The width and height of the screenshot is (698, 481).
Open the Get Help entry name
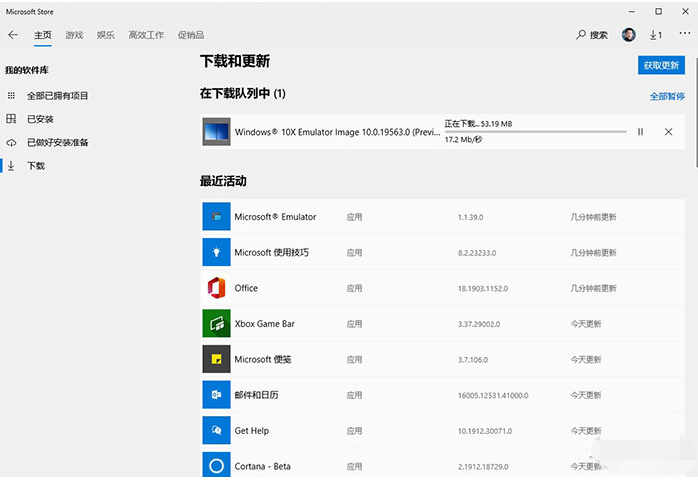click(252, 430)
